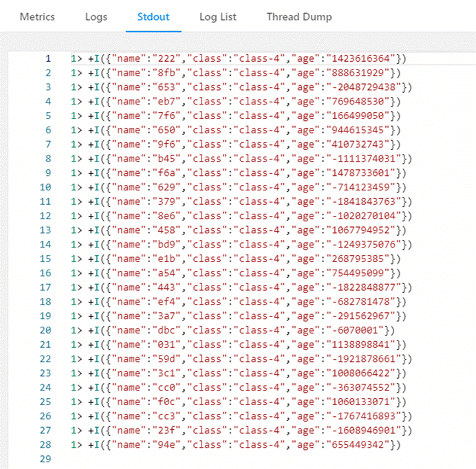Open the Logs tab
476x469 pixels.
coord(96,17)
